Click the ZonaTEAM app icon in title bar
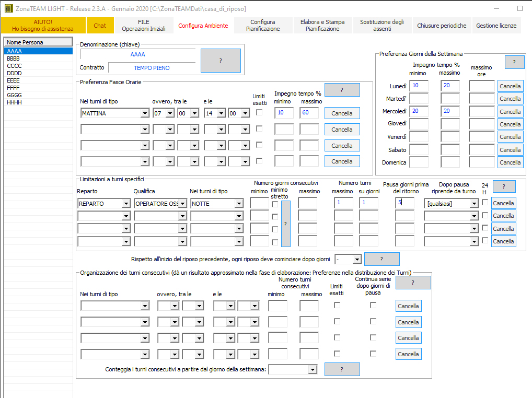The width and height of the screenshot is (532, 398). pyautogui.click(x=8, y=8)
